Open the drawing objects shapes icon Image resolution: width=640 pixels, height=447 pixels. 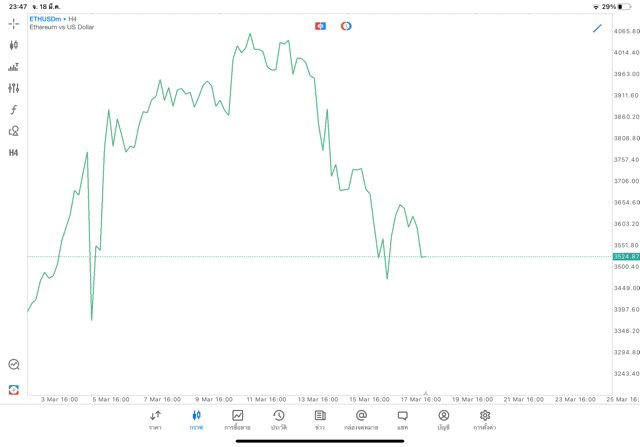click(x=13, y=131)
